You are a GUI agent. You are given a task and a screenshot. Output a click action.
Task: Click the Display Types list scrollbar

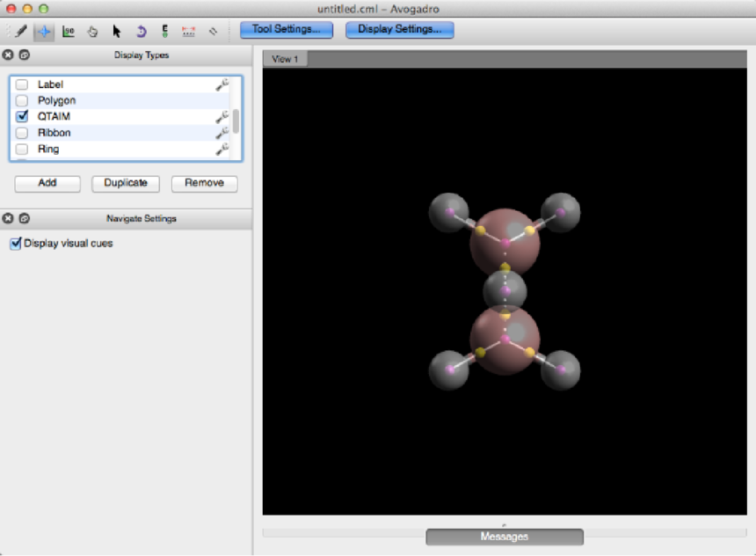point(236,121)
